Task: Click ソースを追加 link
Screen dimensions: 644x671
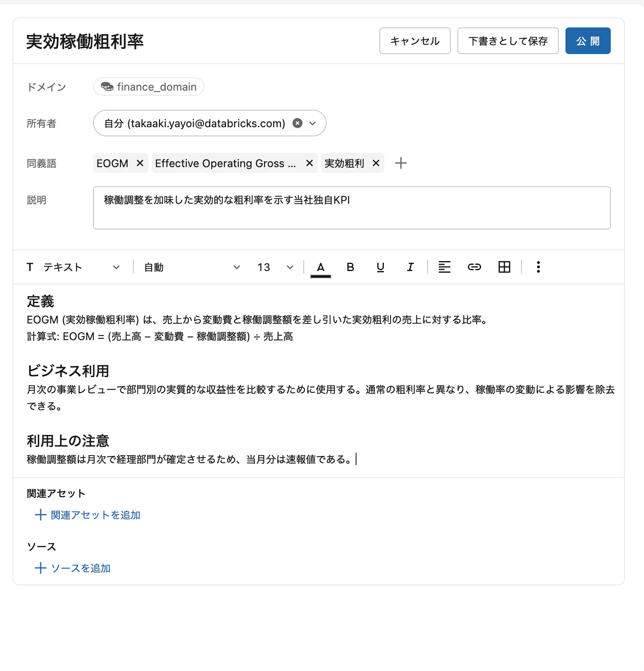Action: pos(73,568)
